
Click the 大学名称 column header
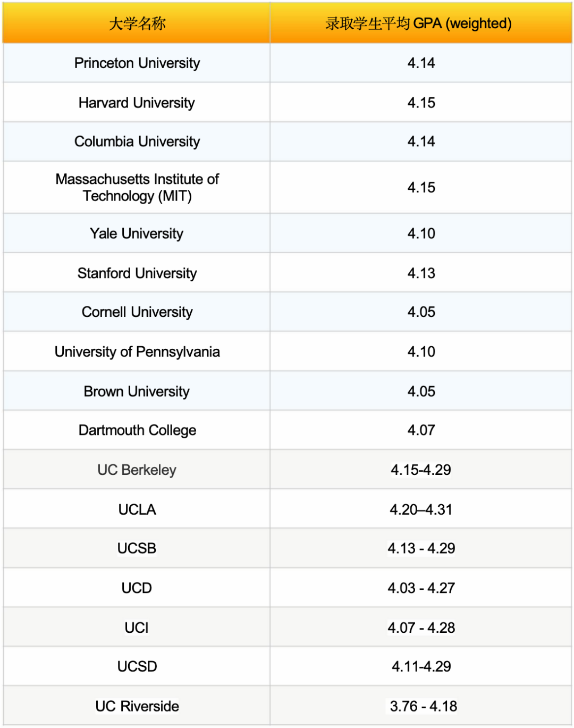(x=137, y=23)
